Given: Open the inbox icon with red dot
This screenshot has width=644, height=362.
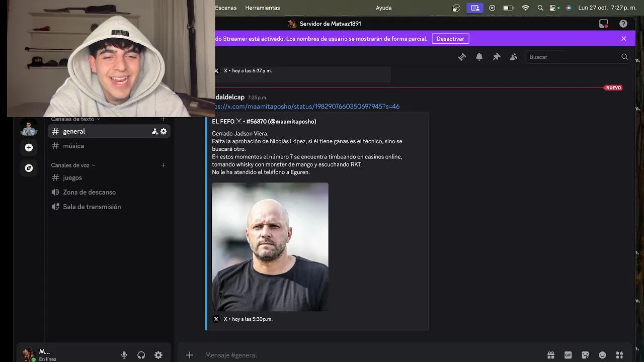Looking at the screenshot, I should [604, 24].
